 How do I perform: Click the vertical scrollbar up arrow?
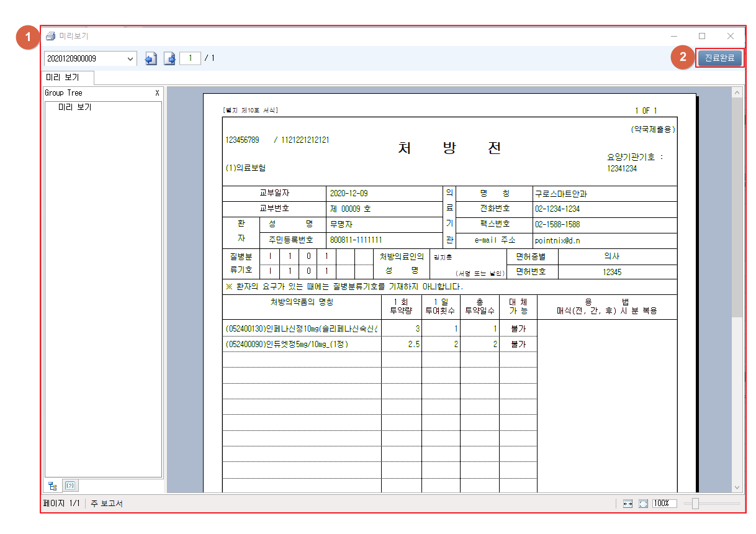coord(737,93)
